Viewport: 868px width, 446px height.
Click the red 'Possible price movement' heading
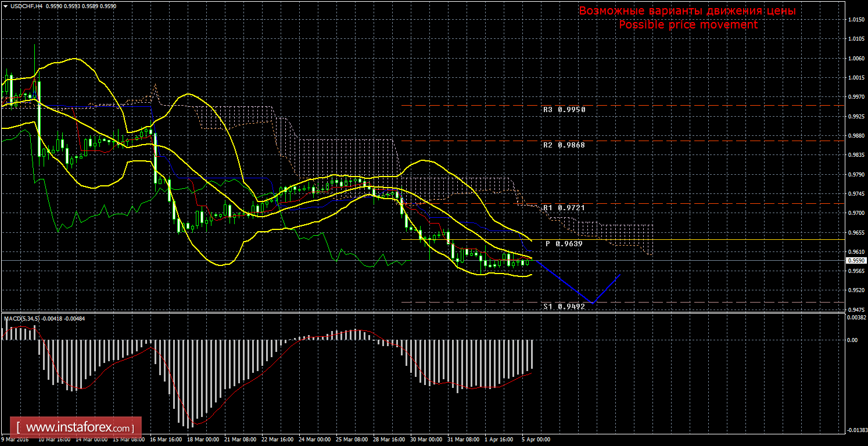(687, 25)
